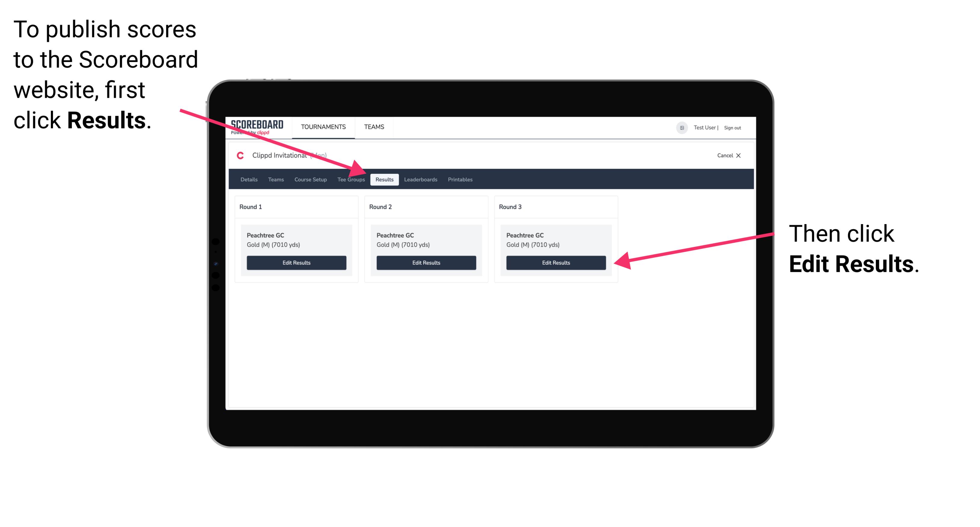Screen dimensions: 980x527
Task: Click Edit Results for Round 3
Action: point(556,263)
